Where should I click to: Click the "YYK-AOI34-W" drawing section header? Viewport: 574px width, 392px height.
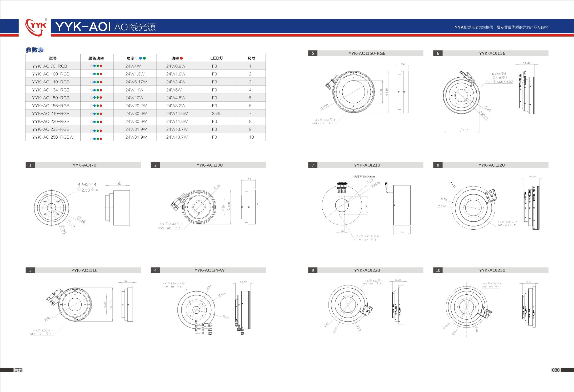click(x=208, y=270)
